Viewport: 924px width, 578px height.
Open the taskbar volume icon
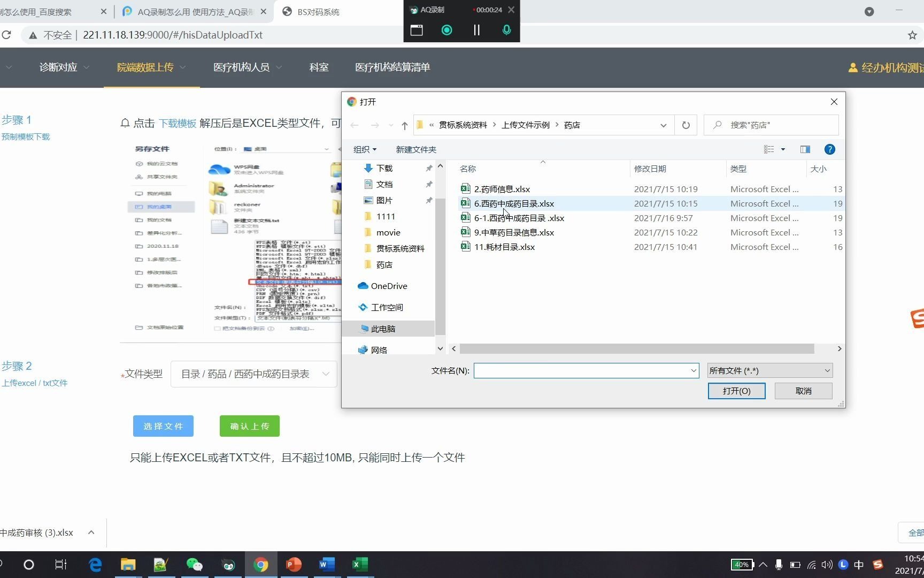tap(827, 565)
